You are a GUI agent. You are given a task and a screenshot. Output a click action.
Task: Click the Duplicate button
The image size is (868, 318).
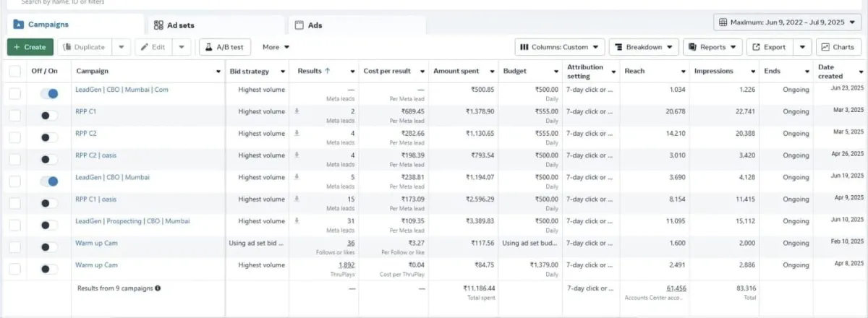(85, 47)
